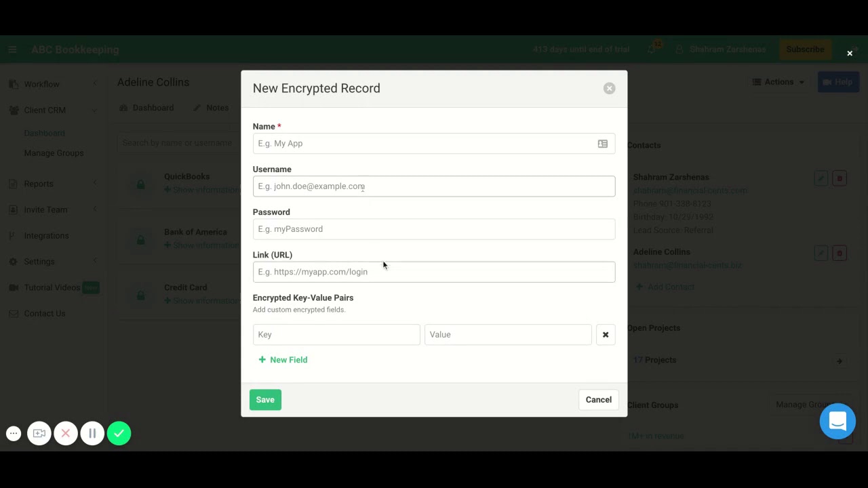The width and height of the screenshot is (868, 488).
Task: Show information for QuickBooks record
Action: point(202,190)
